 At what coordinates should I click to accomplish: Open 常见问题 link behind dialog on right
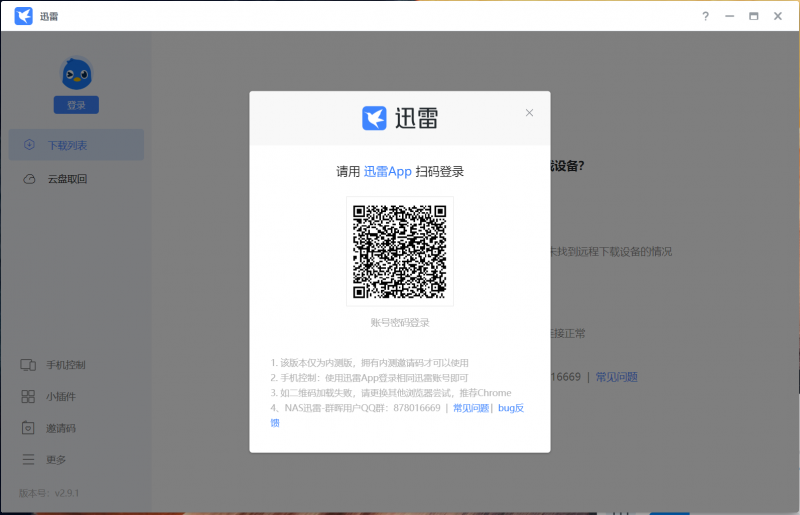616,377
